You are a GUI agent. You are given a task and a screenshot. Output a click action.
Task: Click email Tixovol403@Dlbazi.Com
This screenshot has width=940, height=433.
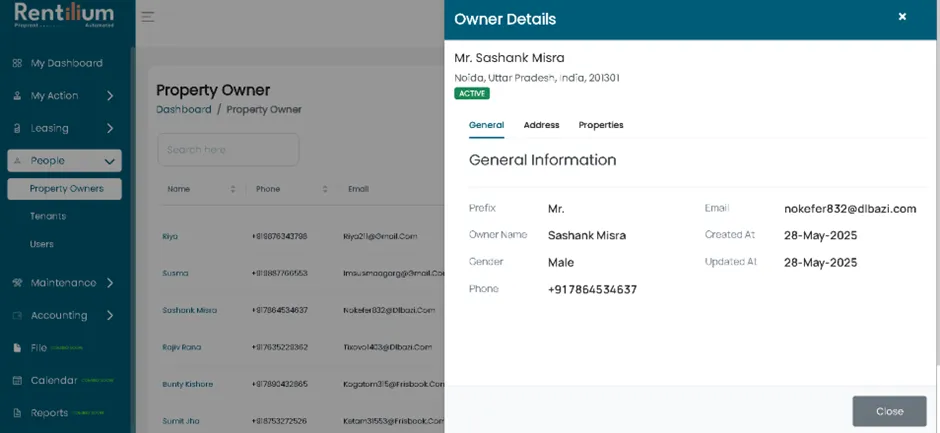387,347
